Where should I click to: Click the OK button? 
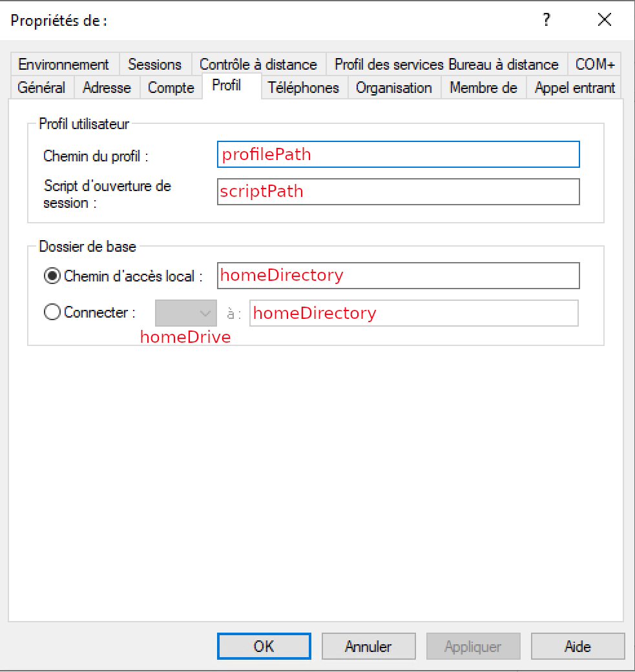[x=264, y=646]
